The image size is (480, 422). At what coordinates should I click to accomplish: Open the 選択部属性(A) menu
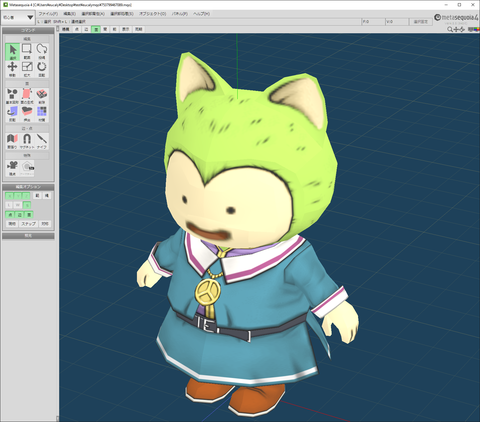pyautogui.click(x=93, y=14)
